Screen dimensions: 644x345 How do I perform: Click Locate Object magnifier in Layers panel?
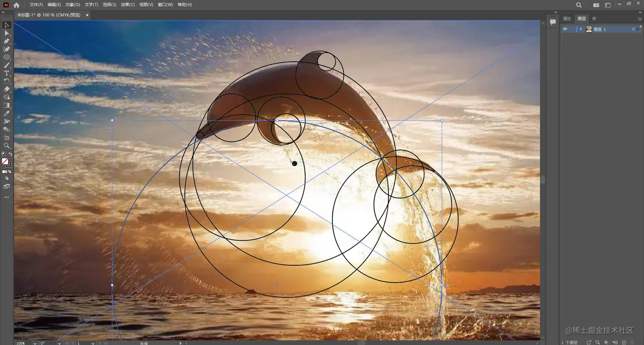click(598, 342)
